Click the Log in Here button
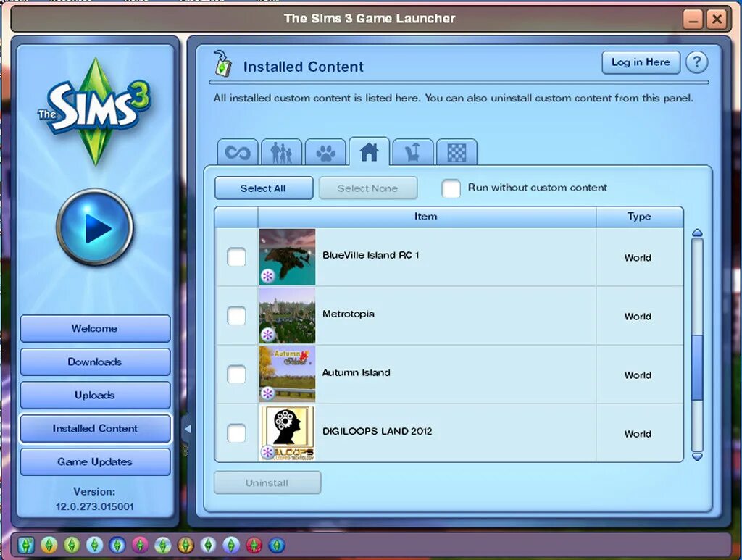The width and height of the screenshot is (742, 560). 641,62
